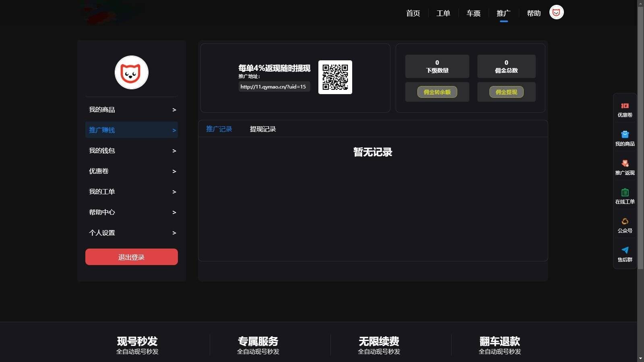This screenshot has width=644, height=362.
Task: Click the 佣金提现 button
Action: [506, 92]
